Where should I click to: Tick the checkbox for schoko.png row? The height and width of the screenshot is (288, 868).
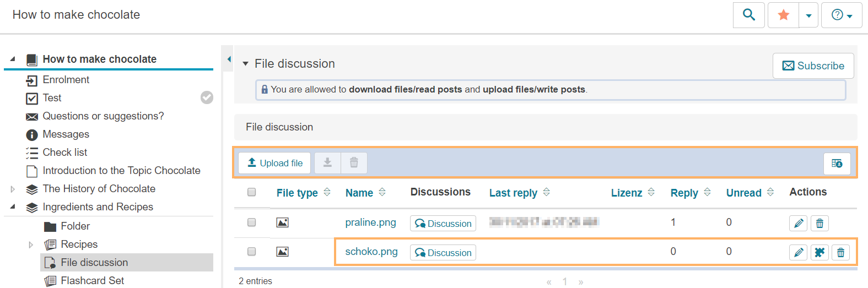tap(252, 252)
